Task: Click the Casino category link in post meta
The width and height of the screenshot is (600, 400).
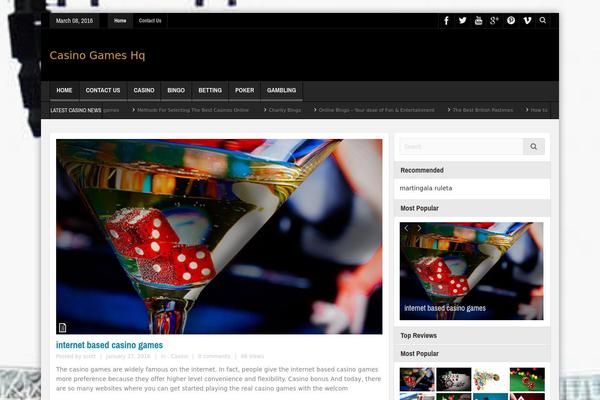Action: 179,356
